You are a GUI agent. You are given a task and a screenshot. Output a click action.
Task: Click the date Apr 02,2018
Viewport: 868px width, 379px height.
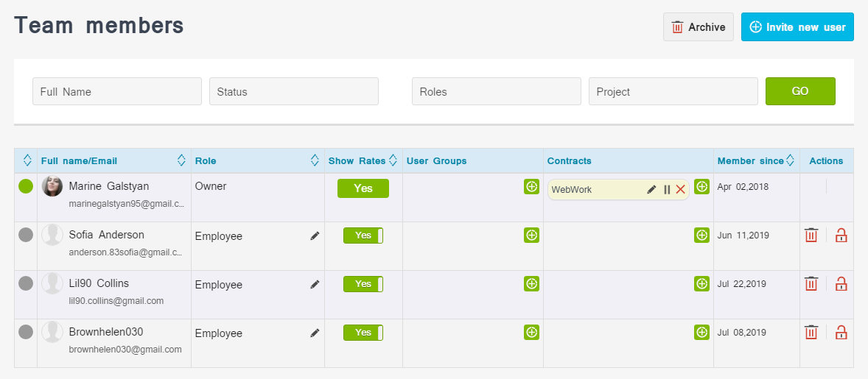click(x=742, y=187)
